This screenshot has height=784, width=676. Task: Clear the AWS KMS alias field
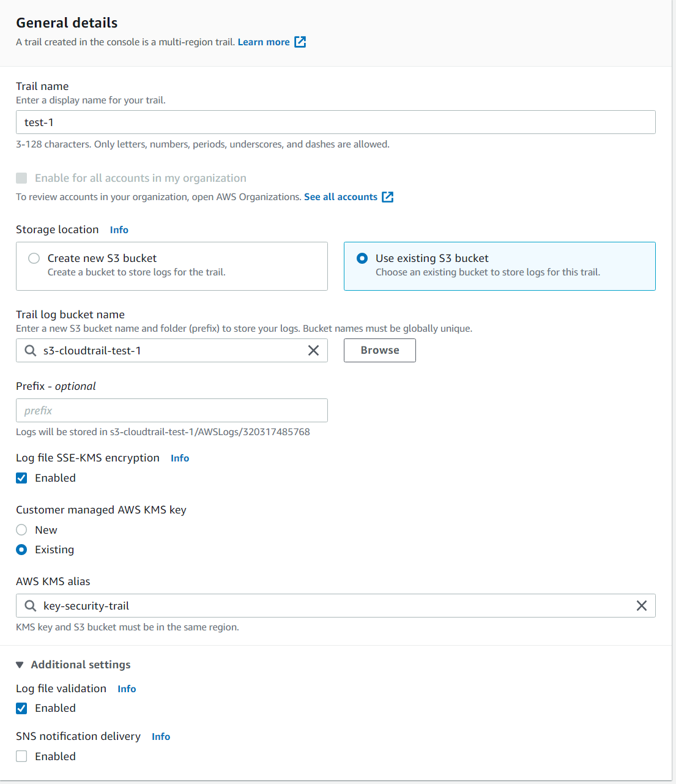pyautogui.click(x=641, y=606)
